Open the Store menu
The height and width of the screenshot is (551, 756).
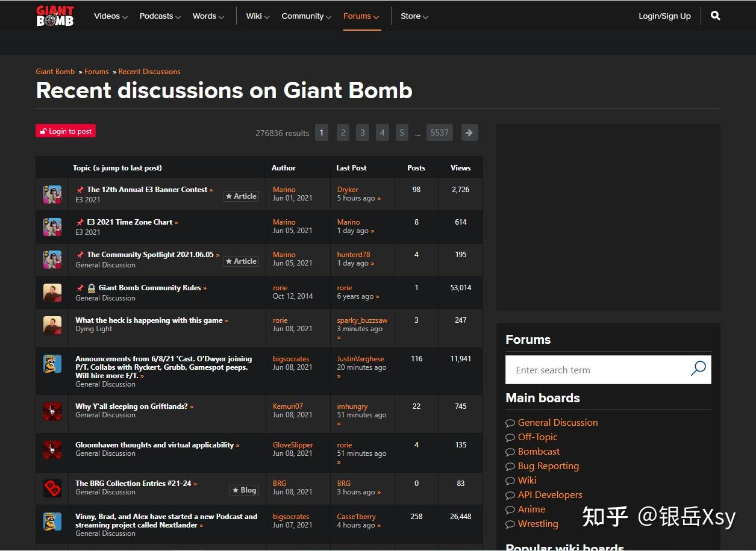414,16
